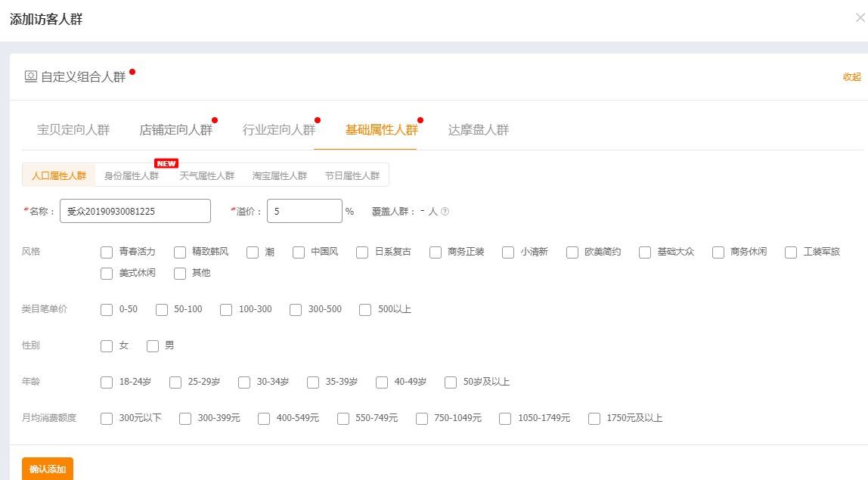Check the 40-49岁 age checkbox
Viewport: 868px width, 480px height.
tap(382, 382)
